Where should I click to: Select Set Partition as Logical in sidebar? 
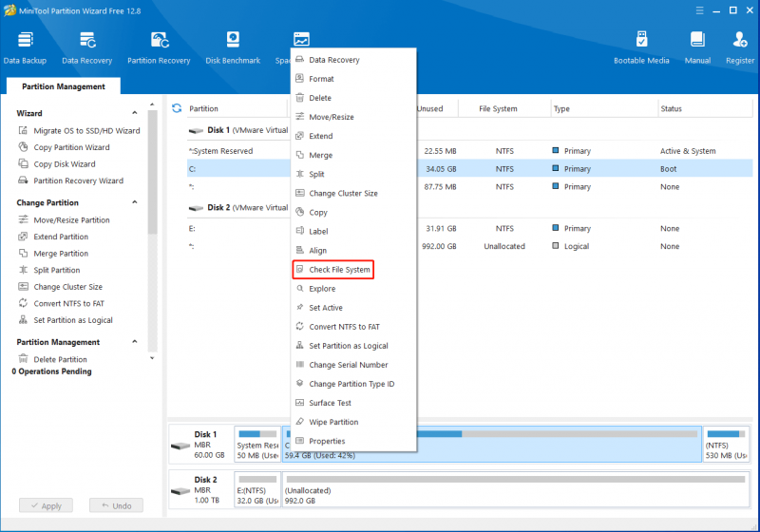[66, 320]
